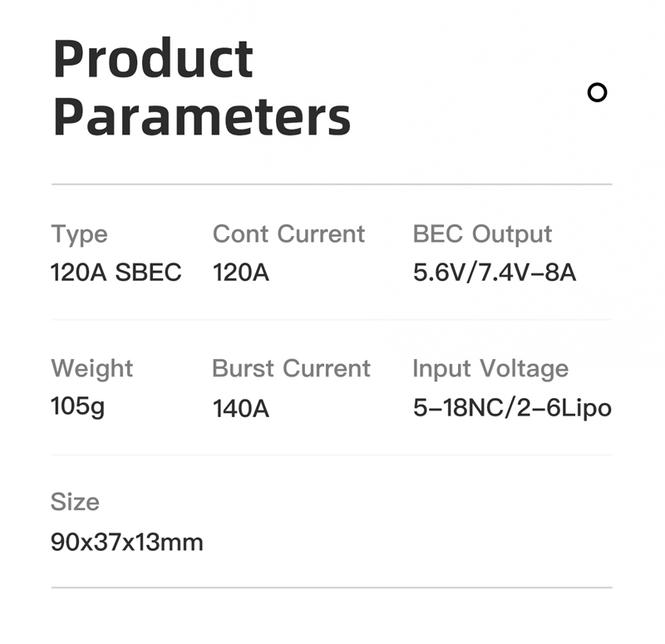This screenshot has width=665, height=644.
Task: Select the Burst Current label
Action: [x=292, y=368]
